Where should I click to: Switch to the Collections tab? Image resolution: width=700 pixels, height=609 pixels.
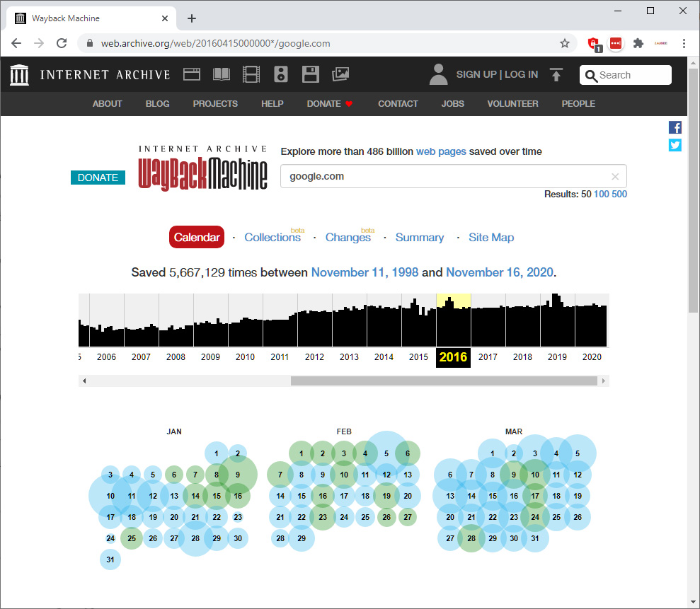tap(272, 238)
